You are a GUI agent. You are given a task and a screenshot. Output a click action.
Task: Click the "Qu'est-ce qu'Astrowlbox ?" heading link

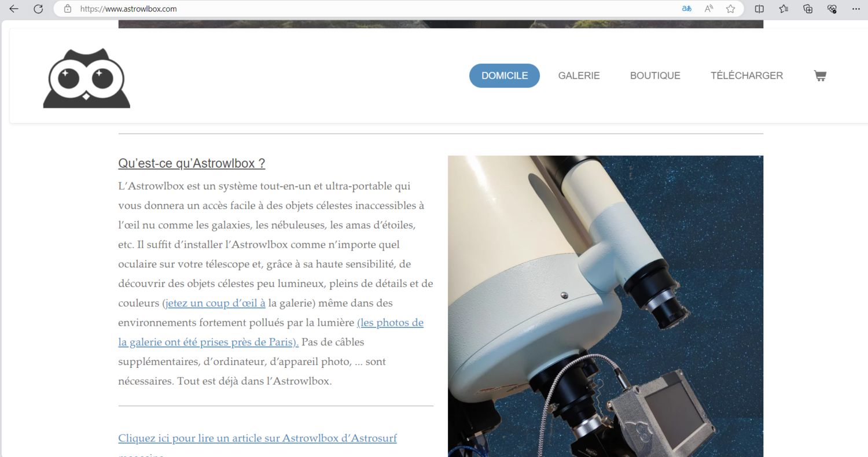click(192, 164)
